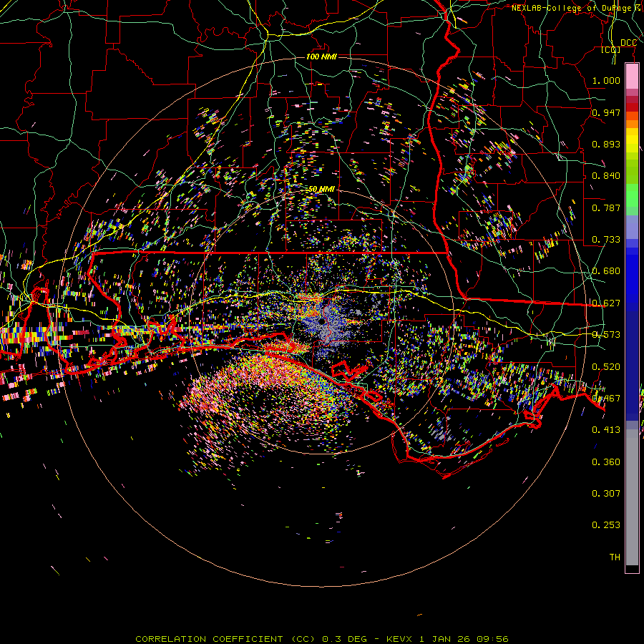Pick the bright green band of the color bar
Viewport: 644px width, 644px height.
pyautogui.click(x=632, y=195)
